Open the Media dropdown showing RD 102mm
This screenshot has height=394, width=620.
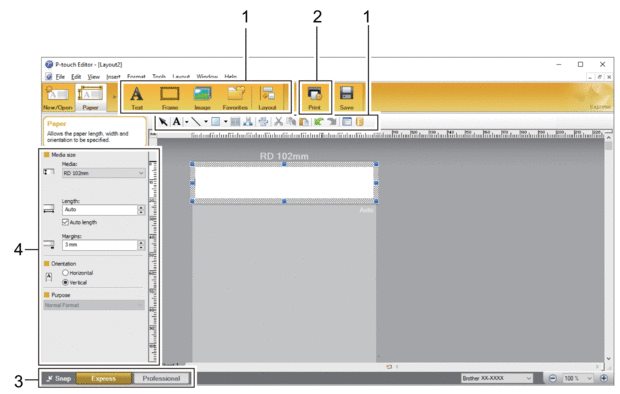(104, 173)
